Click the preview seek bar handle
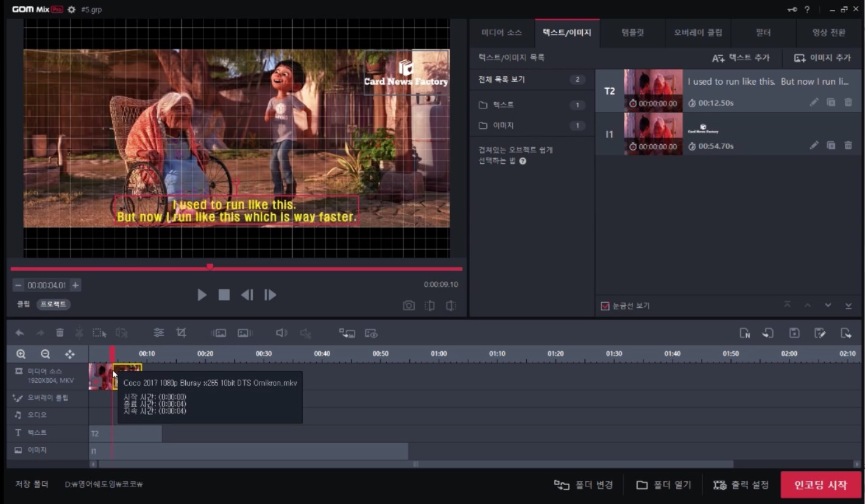This screenshot has width=865, height=504. 210,267
